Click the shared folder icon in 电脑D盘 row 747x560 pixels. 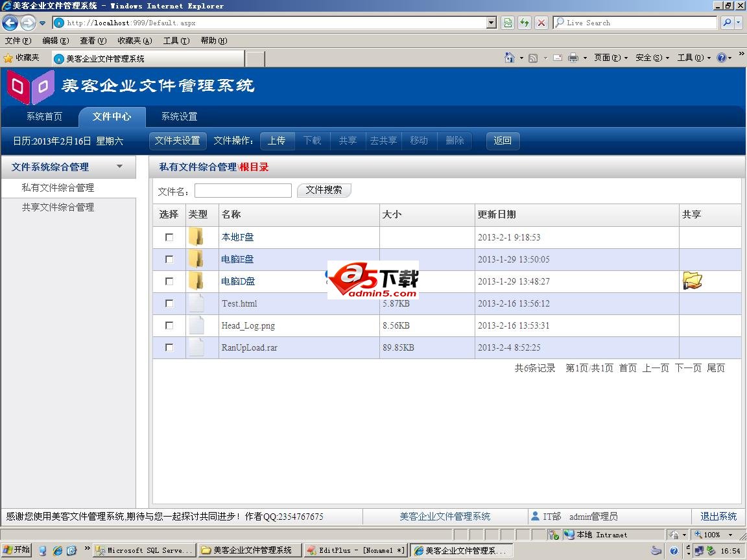[x=693, y=281]
